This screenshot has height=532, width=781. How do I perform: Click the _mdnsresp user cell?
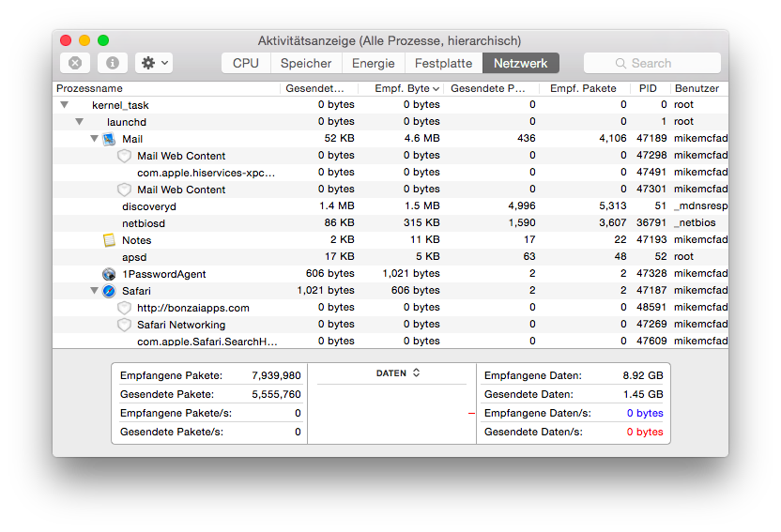click(701, 206)
